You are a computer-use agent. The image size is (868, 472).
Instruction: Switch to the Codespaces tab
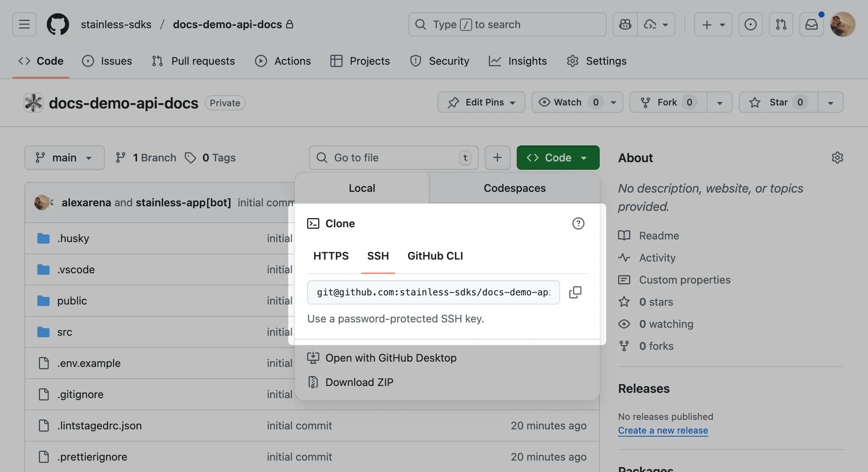point(515,188)
